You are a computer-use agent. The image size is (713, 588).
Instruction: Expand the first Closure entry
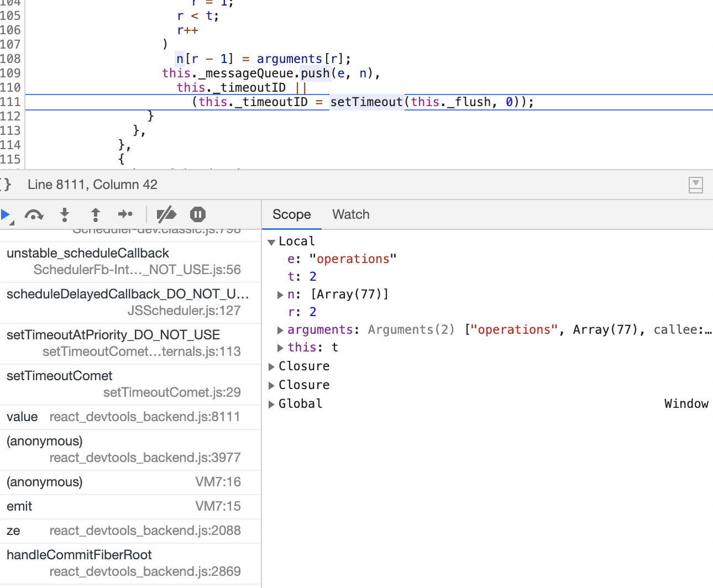(271, 366)
